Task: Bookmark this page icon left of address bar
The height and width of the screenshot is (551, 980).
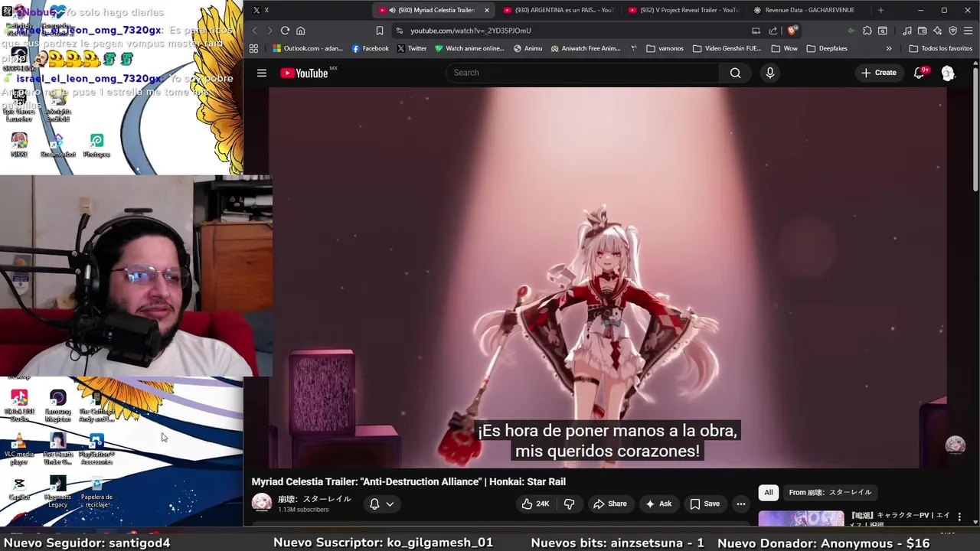Action: point(379,31)
